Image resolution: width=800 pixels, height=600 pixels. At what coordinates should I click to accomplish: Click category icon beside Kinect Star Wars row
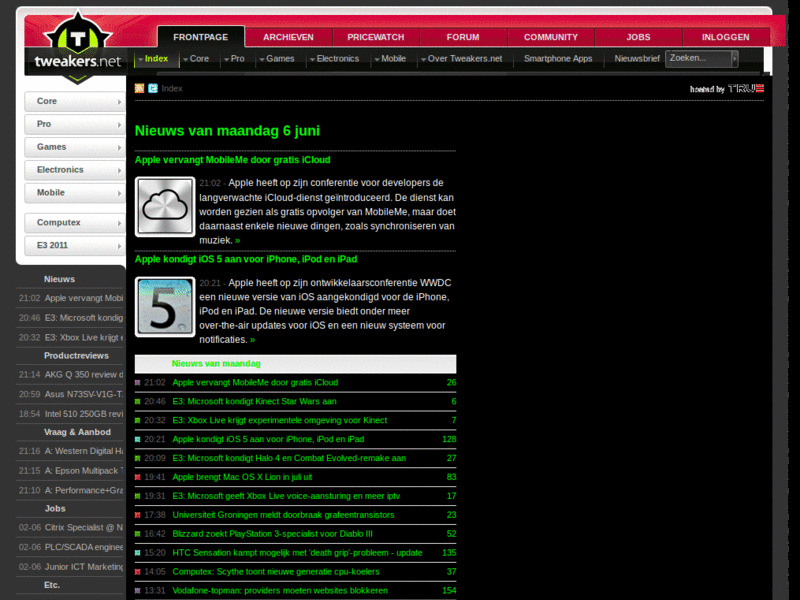[x=137, y=402]
